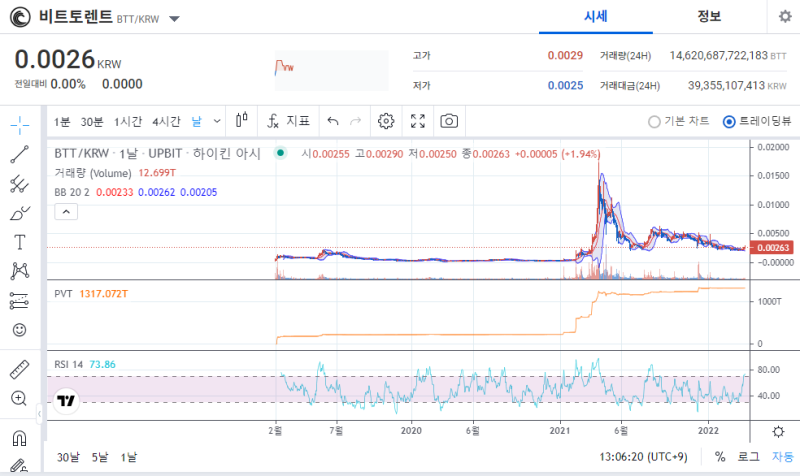Open BTT/KRW market selector dropdown
Image resolution: width=800 pixels, height=476 pixels.
click(174, 19)
